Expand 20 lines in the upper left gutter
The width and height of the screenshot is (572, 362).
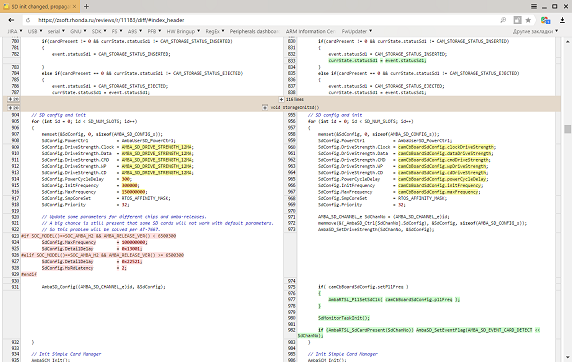[13, 99]
